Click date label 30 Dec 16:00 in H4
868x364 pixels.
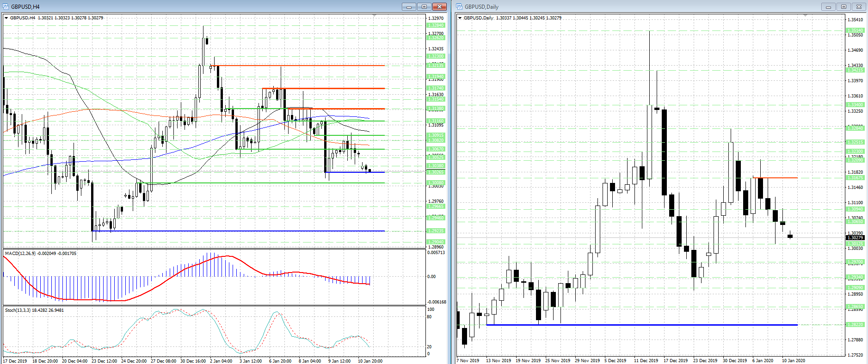(x=193, y=361)
